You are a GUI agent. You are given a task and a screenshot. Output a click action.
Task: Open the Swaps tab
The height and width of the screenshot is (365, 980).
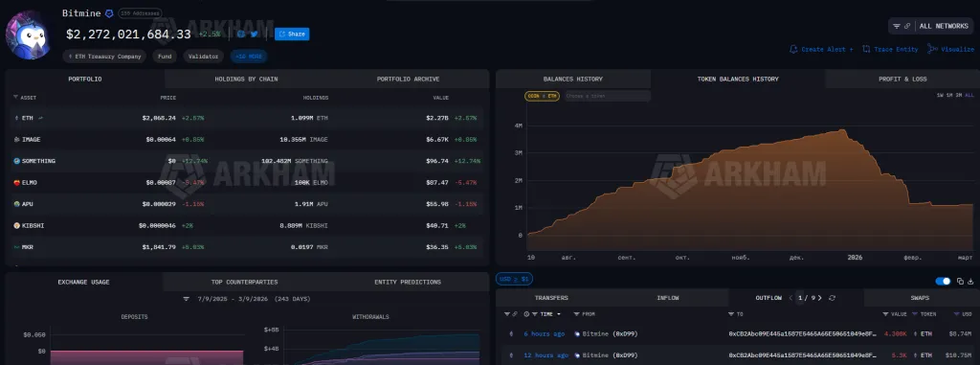pyautogui.click(x=920, y=298)
